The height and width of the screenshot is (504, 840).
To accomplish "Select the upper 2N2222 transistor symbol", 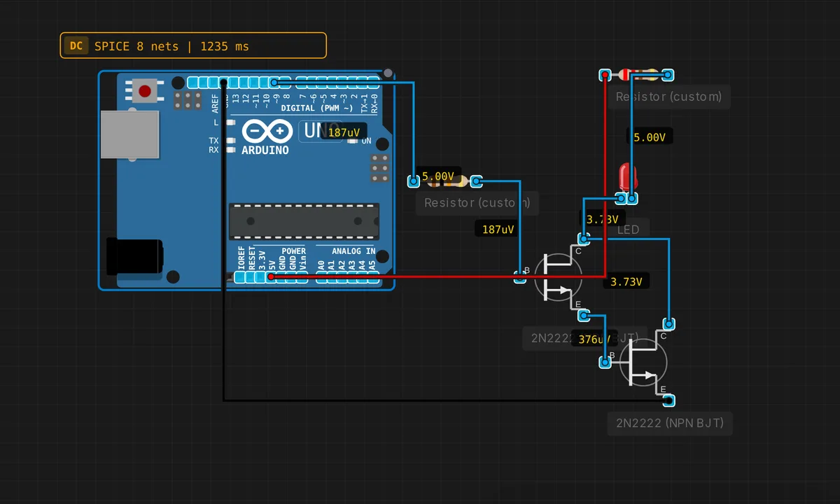I will click(558, 277).
